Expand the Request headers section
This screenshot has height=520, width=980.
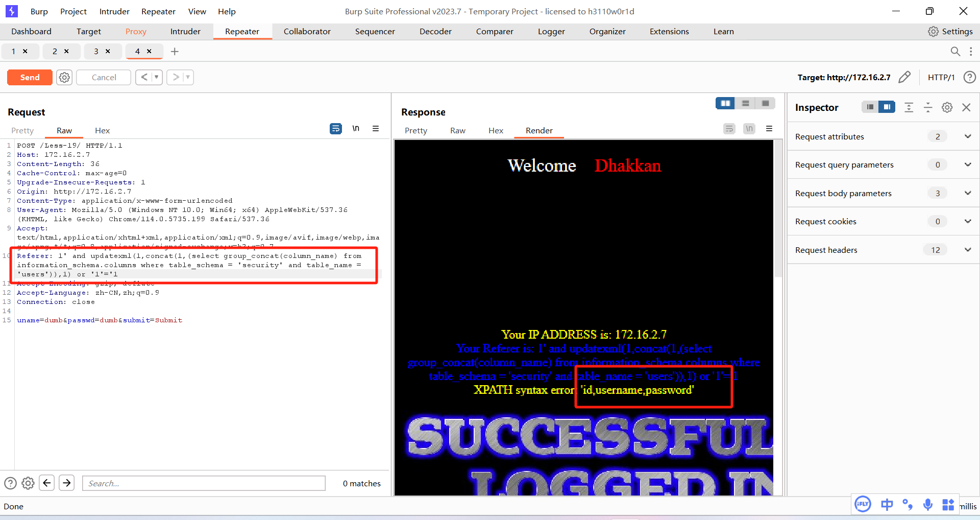(x=968, y=250)
